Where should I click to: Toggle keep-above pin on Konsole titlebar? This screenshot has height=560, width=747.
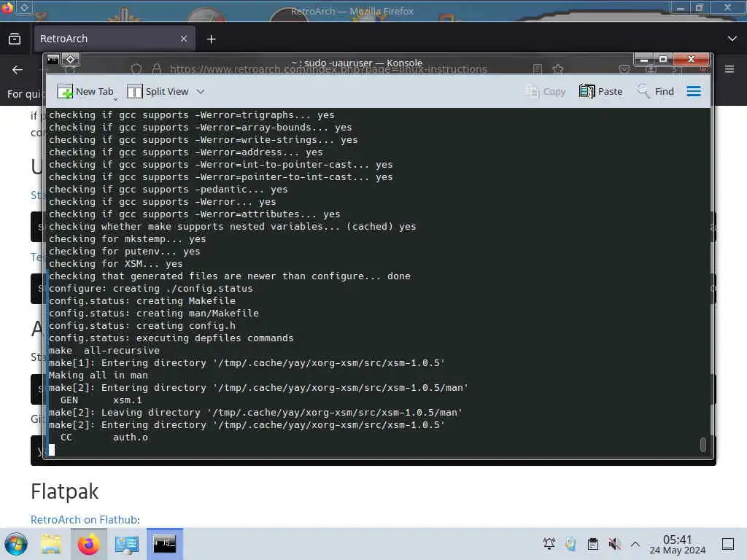point(71,60)
